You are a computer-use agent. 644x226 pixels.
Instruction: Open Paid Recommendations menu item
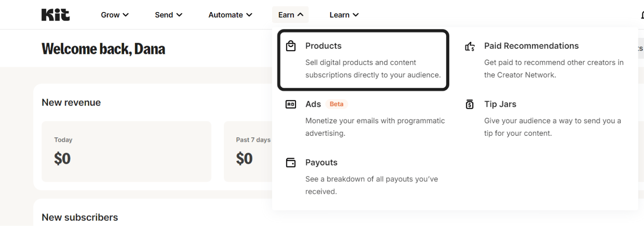coord(531,46)
